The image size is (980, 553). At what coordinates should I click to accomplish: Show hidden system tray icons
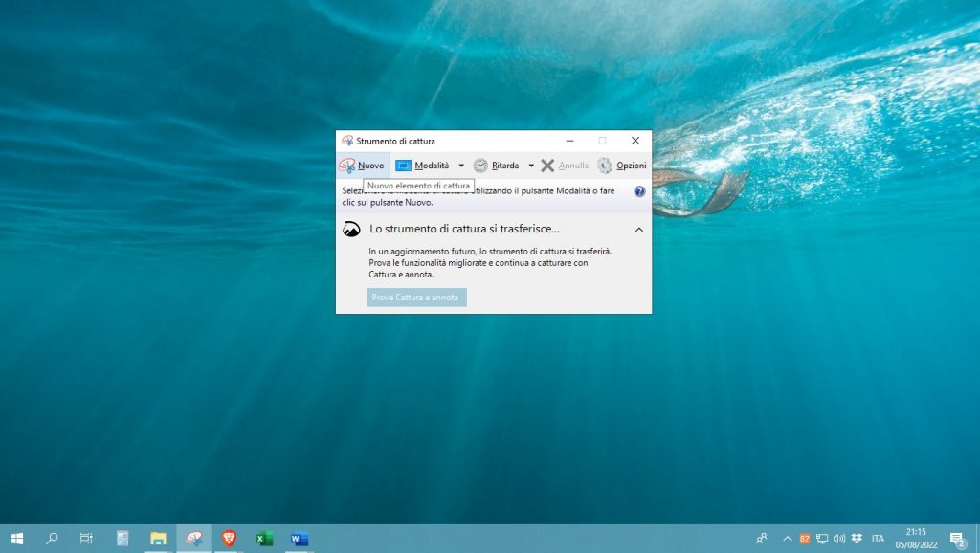pyautogui.click(x=788, y=539)
